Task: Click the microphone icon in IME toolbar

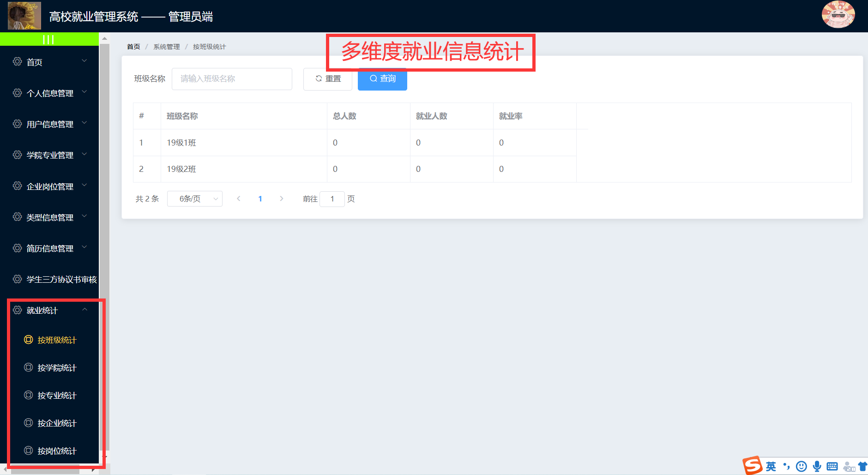Action: [817, 466]
